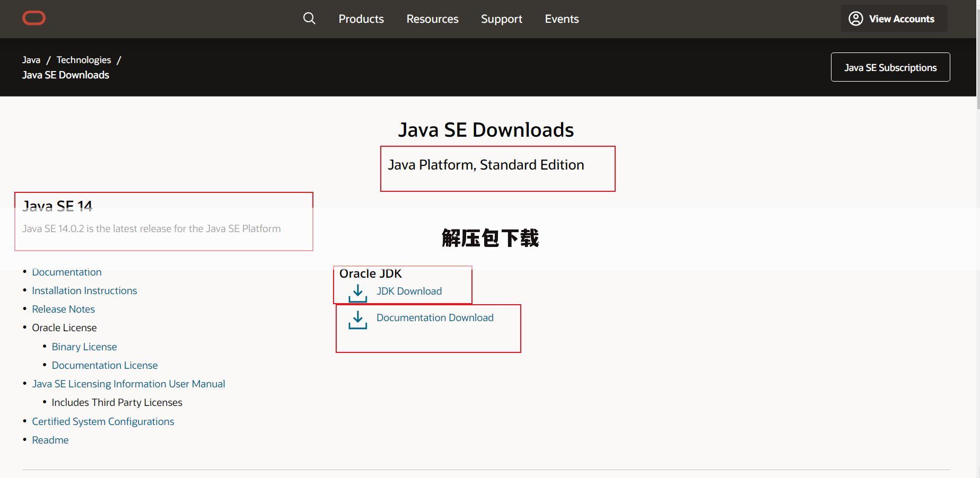
Task: Click 'Java Platform, Standard Edition' subtitle
Action: 486,165
